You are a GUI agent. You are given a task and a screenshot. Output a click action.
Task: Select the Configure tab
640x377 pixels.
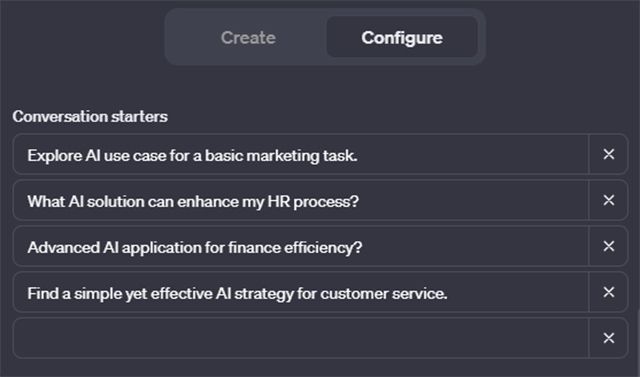pyautogui.click(x=402, y=38)
